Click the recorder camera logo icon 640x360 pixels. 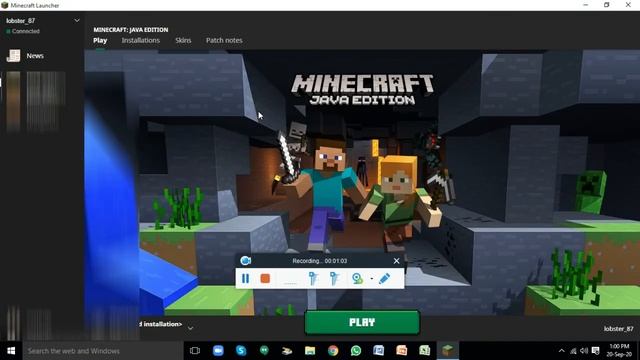click(245, 260)
